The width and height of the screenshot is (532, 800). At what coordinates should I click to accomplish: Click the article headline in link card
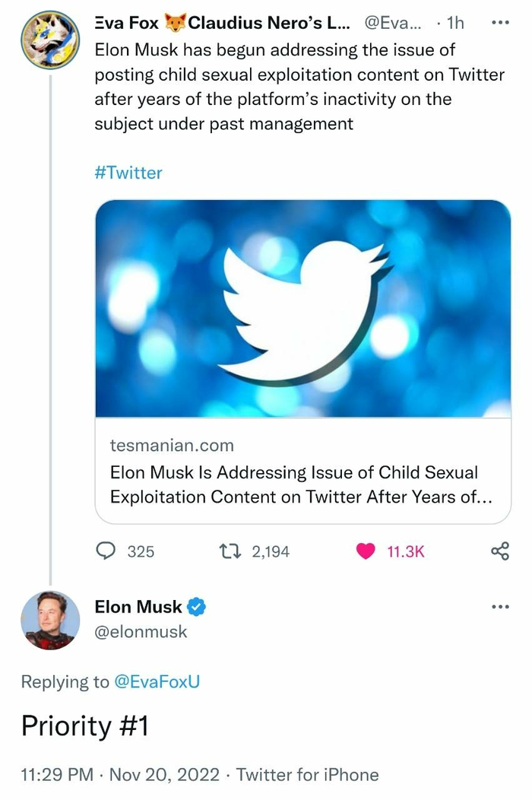301,484
